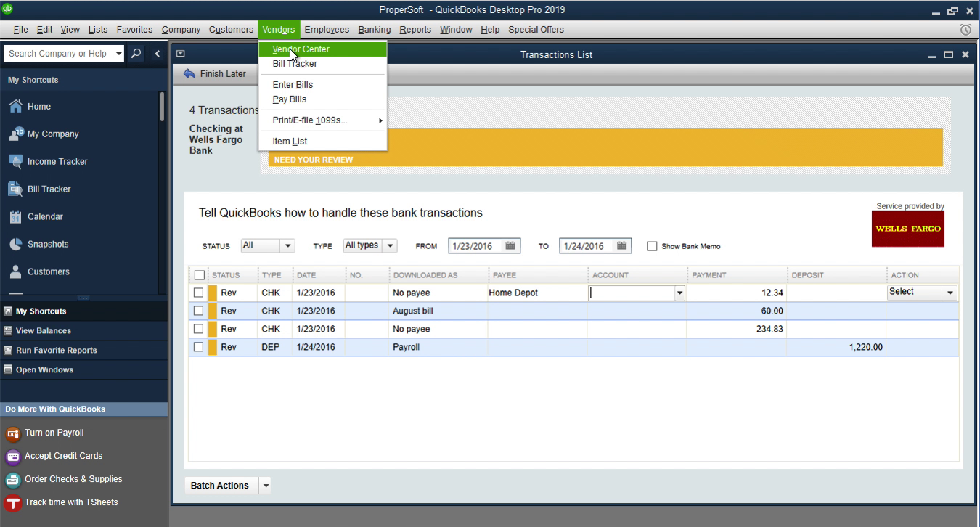Expand Batch Actions dropdown arrow
980x527 pixels.
pyautogui.click(x=265, y=486)
